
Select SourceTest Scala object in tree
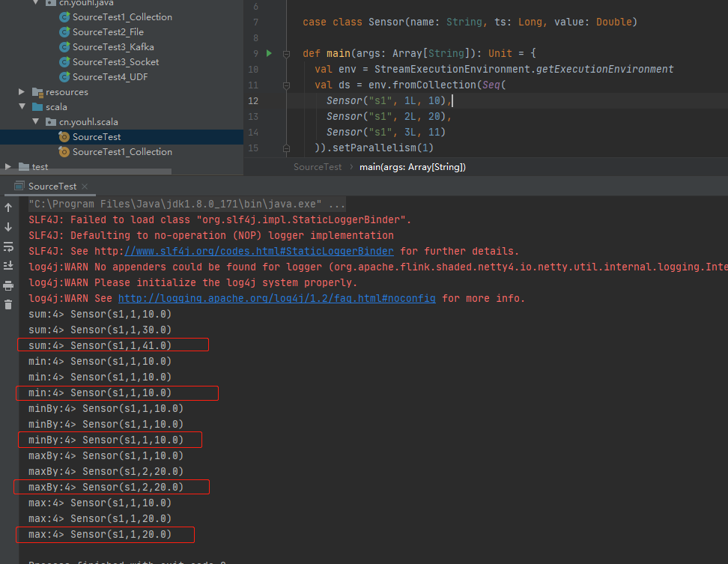[97, 137]
